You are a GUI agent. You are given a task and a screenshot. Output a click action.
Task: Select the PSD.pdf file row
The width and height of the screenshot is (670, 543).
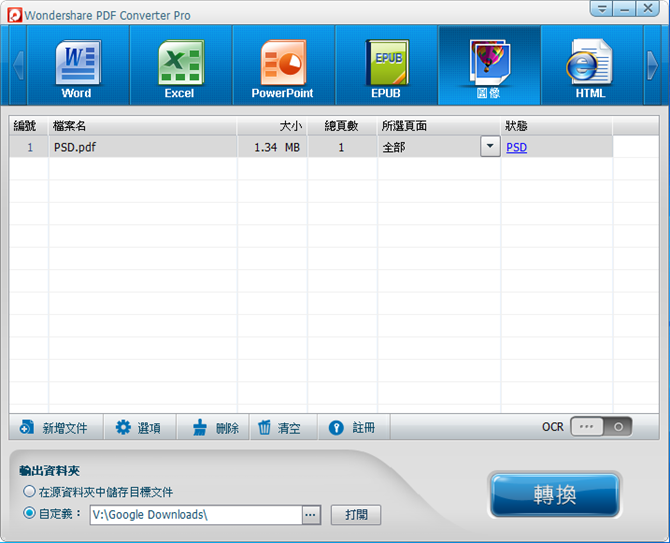(x=311, y=147)
